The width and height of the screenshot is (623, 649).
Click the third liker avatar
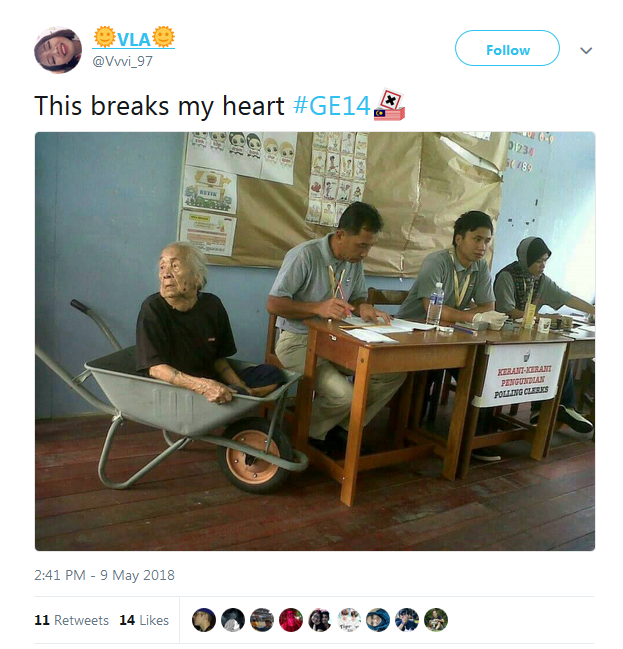point(262,620)
